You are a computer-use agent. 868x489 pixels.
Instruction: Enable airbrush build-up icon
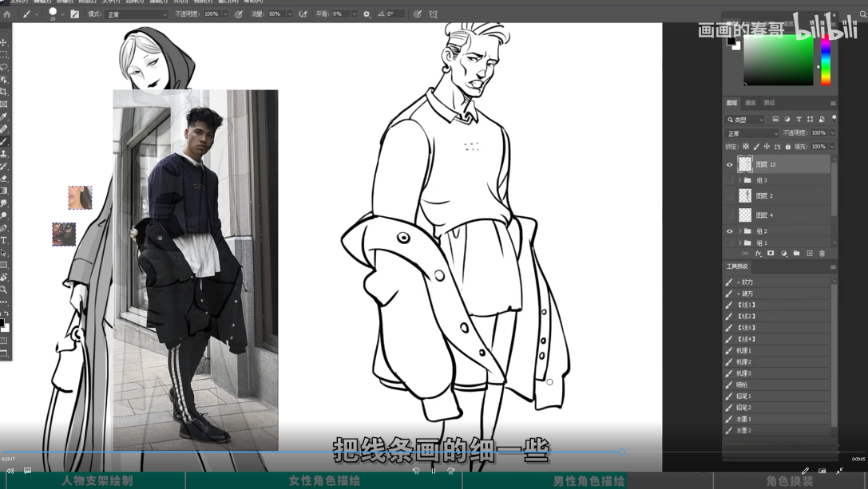tap(303, 14)
